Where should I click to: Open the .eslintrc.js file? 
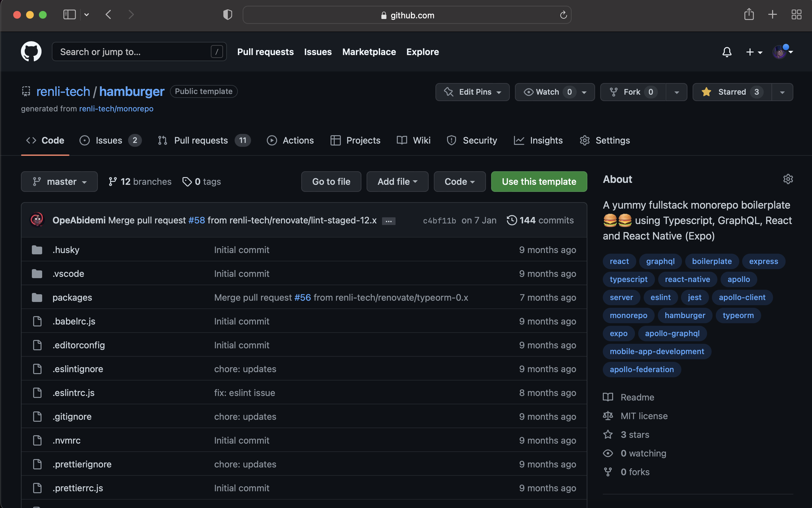pos(74,392)
